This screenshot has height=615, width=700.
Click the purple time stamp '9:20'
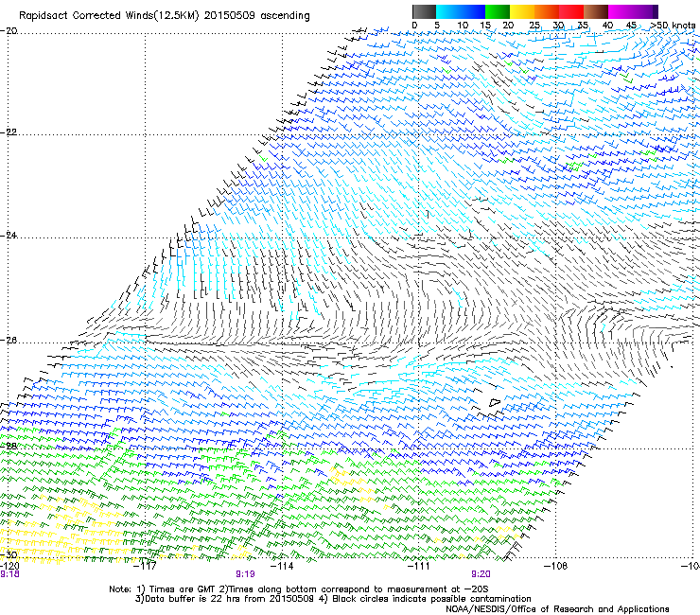(481, 574)
